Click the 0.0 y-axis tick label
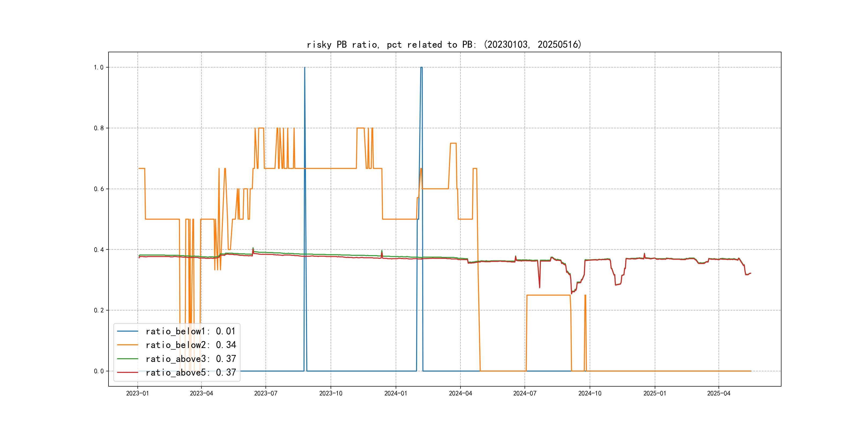 [x=99, y=371]
